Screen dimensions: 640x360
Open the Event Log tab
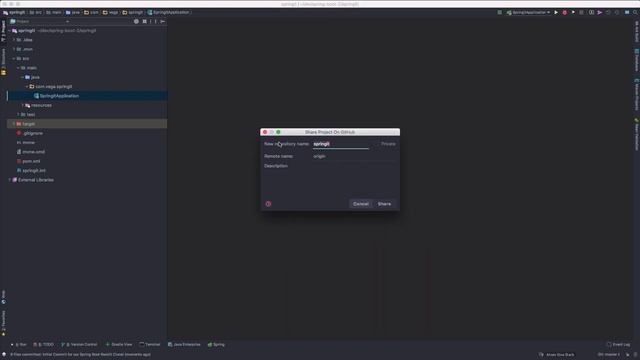point(618,344)
